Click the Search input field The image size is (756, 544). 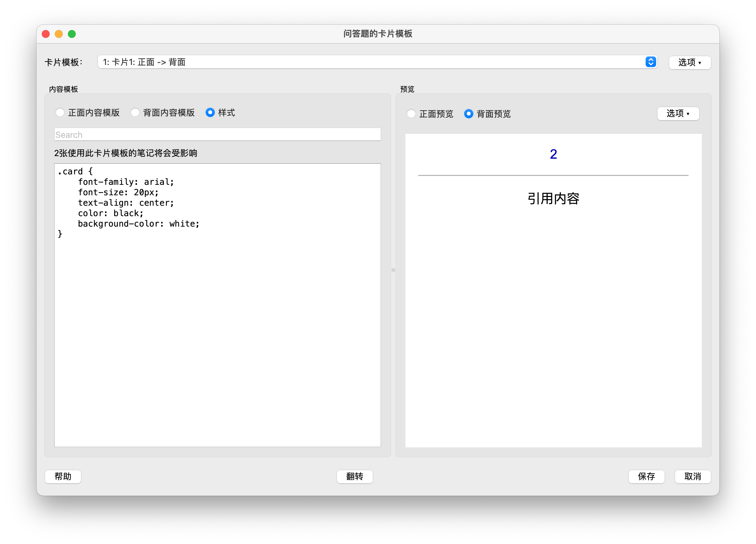pos(217,135)
